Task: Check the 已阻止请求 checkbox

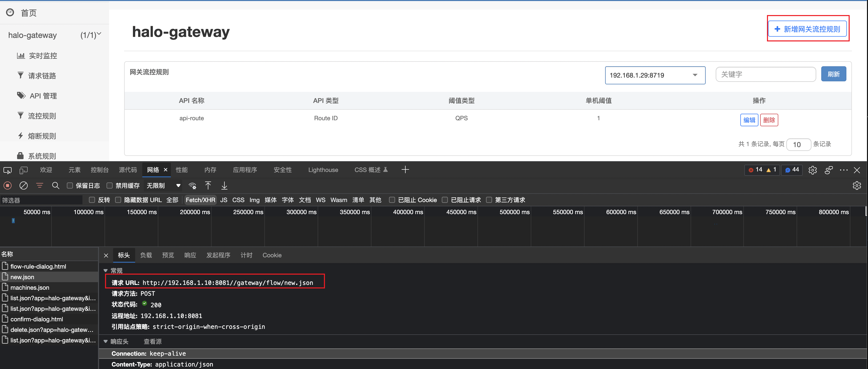Action: coord(445,200)
